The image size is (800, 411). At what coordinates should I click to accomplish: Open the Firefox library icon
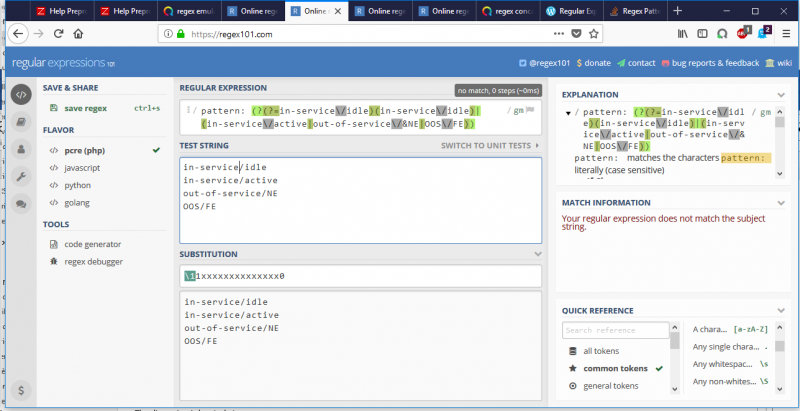tap(683, 34)
